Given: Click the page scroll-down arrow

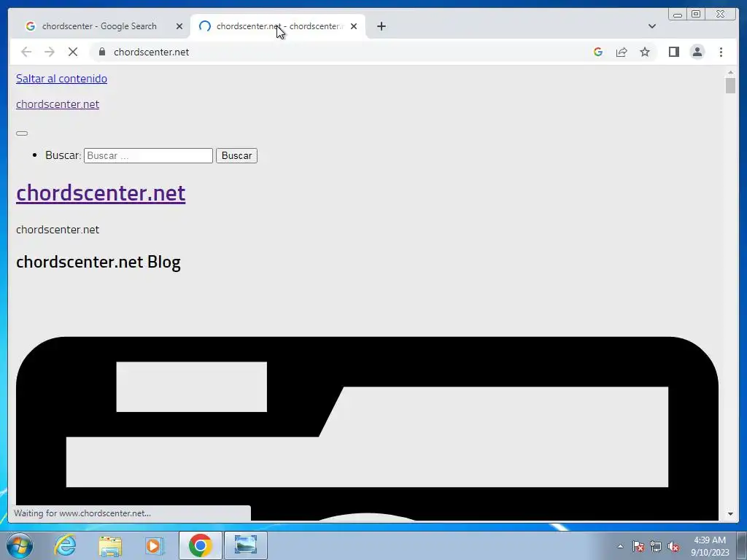Looking at the screenshot, I should tap(730, 514).
